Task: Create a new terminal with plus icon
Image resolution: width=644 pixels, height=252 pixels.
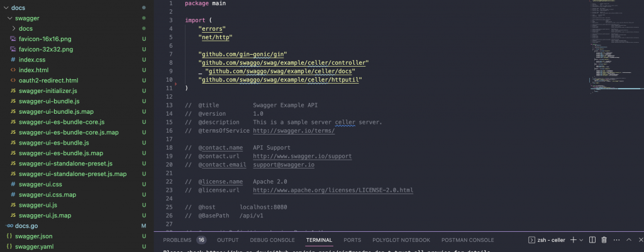Action: [574, 239]
